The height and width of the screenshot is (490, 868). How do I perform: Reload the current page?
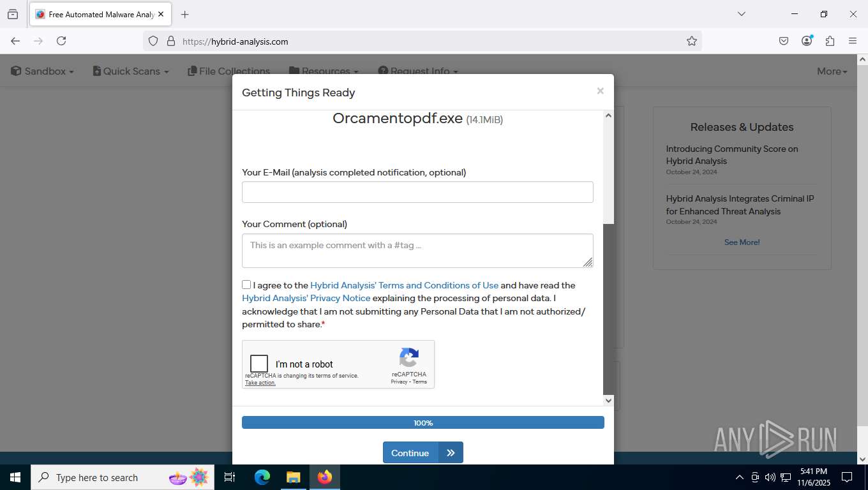click(x=61, y=41)
